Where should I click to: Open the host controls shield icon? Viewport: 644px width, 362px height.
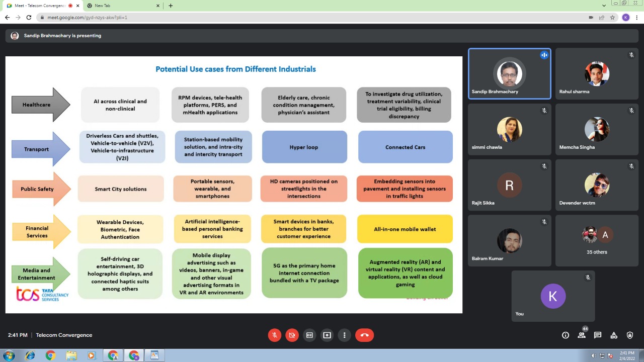(x=630, y=335)
